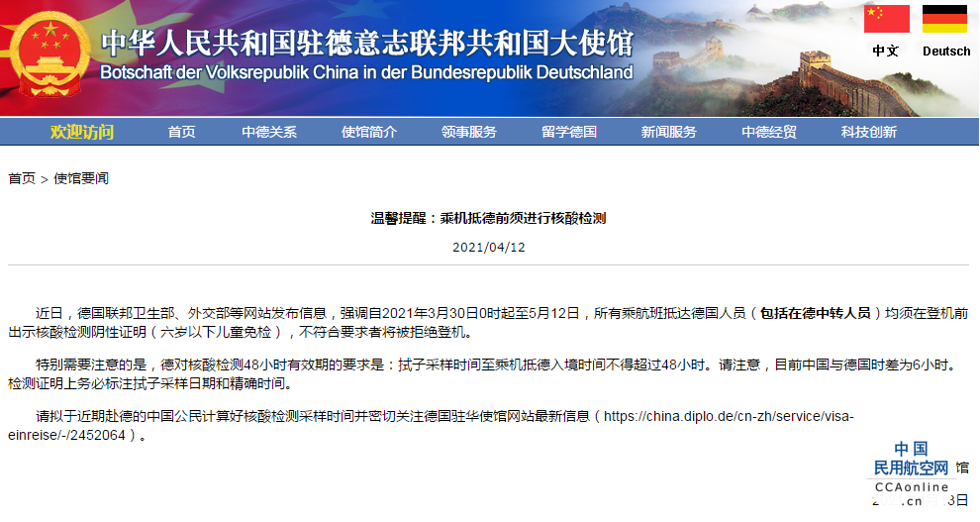Click the article title 温馨提醒：乘机抵德前须进行核酸检测
Image resolution: width=980 pixels, height=522 pixels.
point(488,218)
